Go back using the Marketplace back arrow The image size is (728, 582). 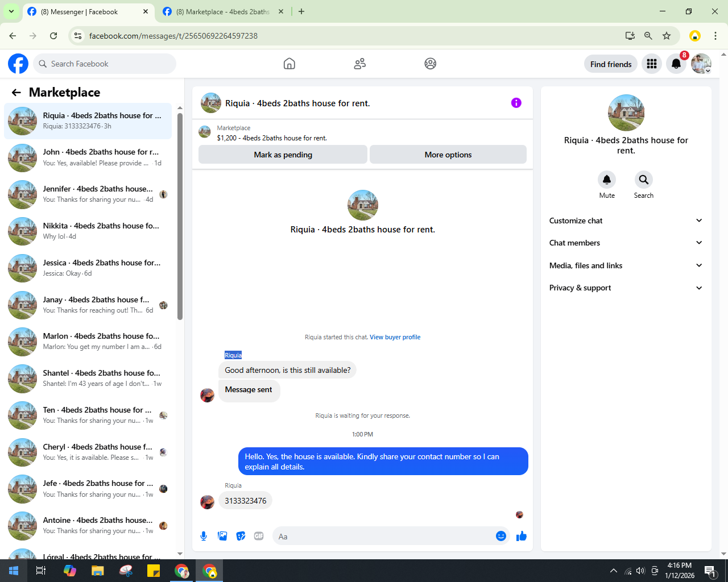(x=16, y=92)
